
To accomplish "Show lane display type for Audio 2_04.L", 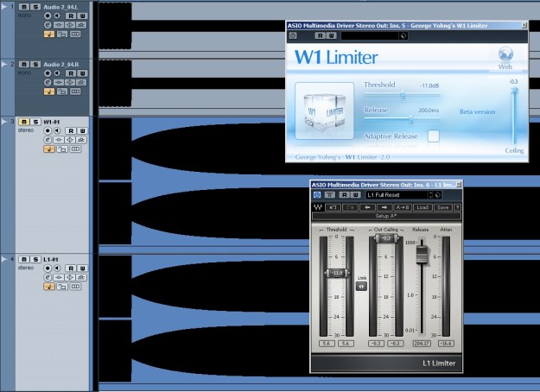I will tap(75, 34).
